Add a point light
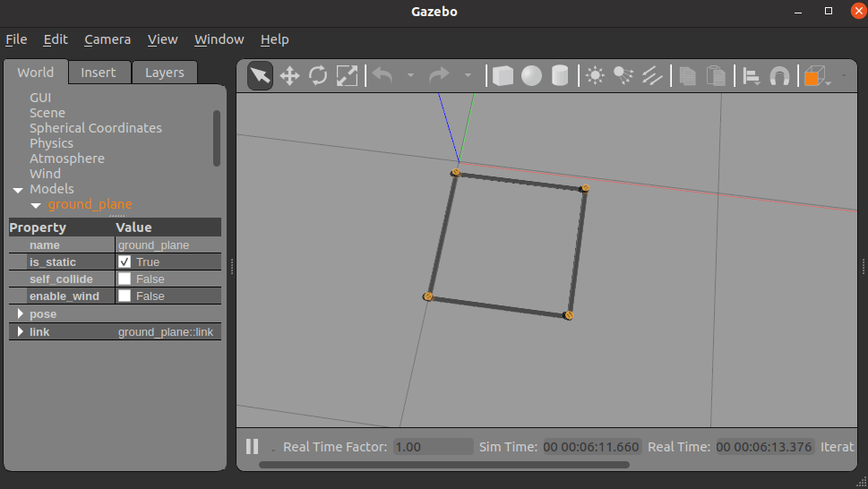The image size is (868, 489). pos(595,76)
